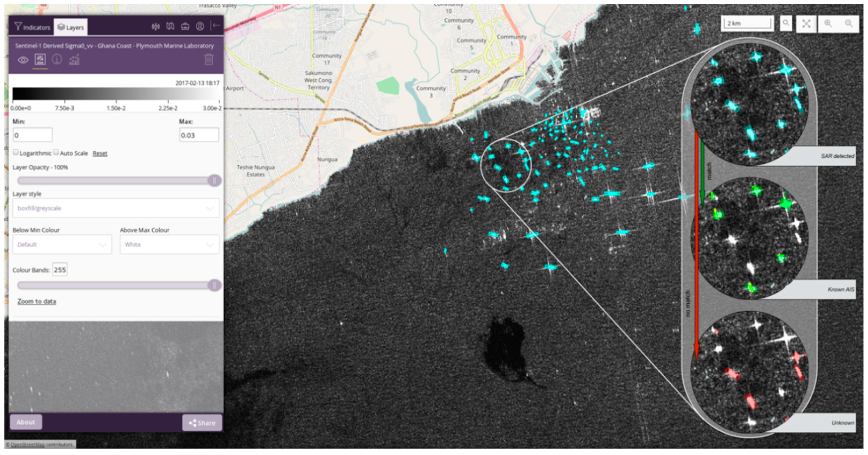Collapse the panel with the arrow icon
This screenshot has height=455, width=868.
tap(217, 26)
